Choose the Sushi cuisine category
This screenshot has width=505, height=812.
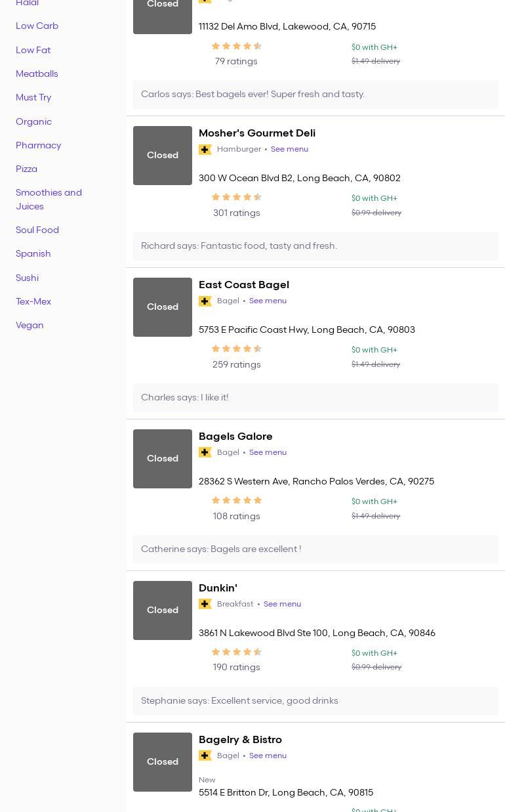(x=27, y=278)
